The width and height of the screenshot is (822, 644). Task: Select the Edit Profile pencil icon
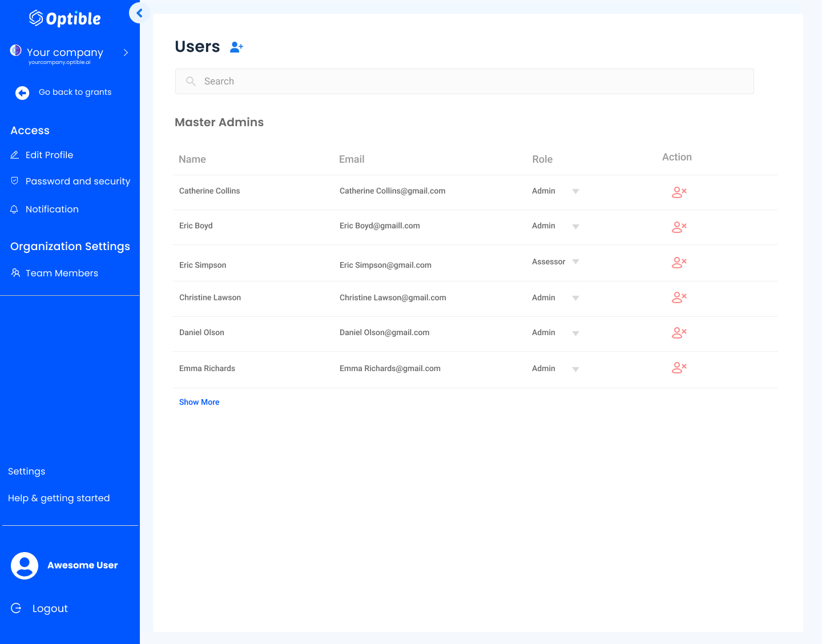15,155
